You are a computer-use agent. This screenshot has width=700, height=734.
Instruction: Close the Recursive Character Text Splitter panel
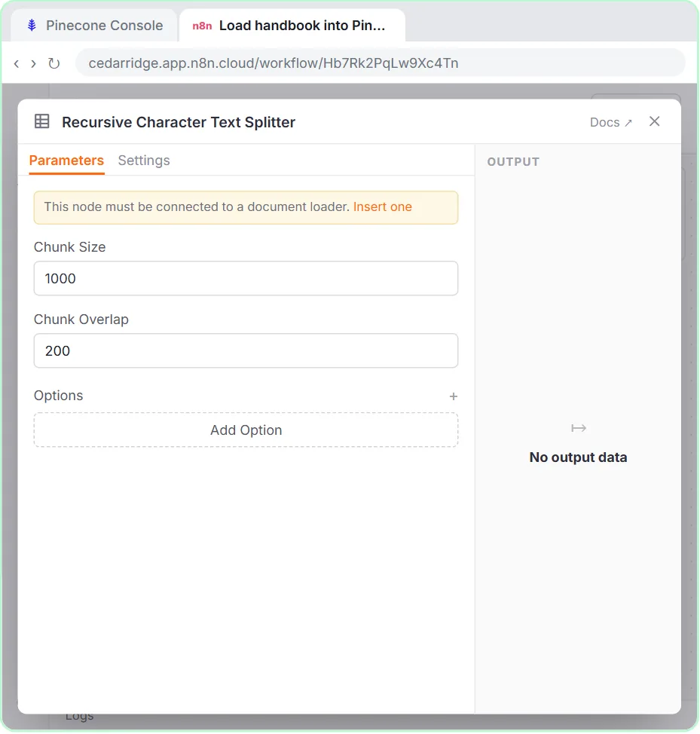tap(654, 121)
